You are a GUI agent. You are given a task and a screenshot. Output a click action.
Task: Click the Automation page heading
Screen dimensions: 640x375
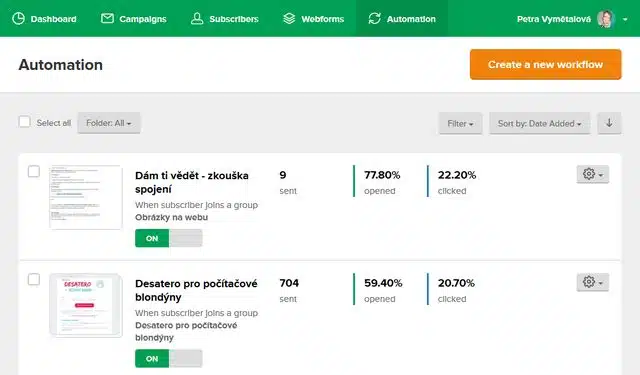pyautogui.click(x=60, y=65)
